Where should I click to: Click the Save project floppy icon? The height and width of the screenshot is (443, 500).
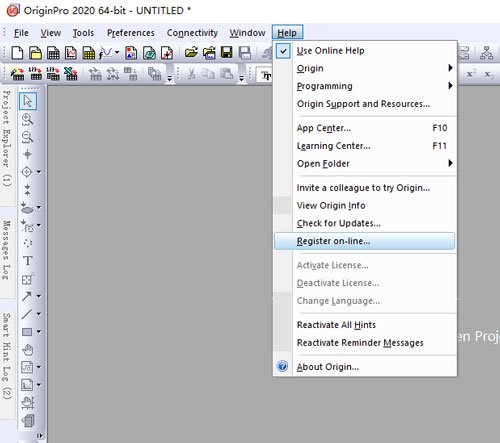click(x=227, y=53)
